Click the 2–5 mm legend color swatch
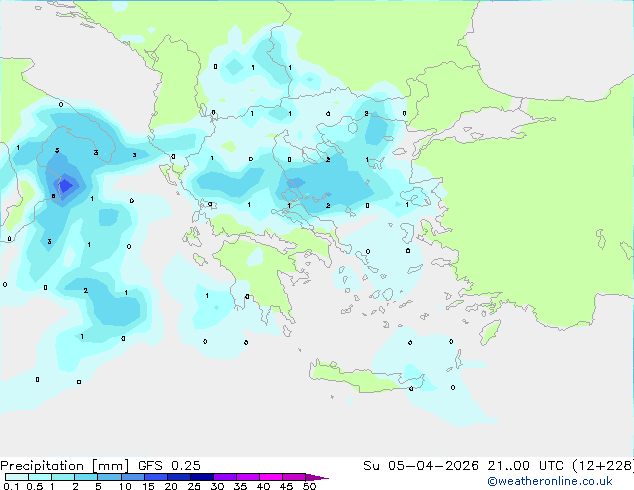 [86, 477]
